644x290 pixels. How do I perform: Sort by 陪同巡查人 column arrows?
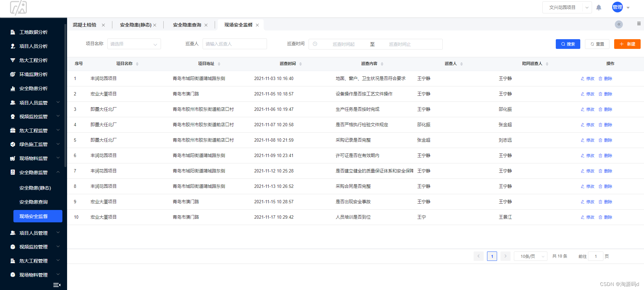pyautogui.click(x=547, y=64)
